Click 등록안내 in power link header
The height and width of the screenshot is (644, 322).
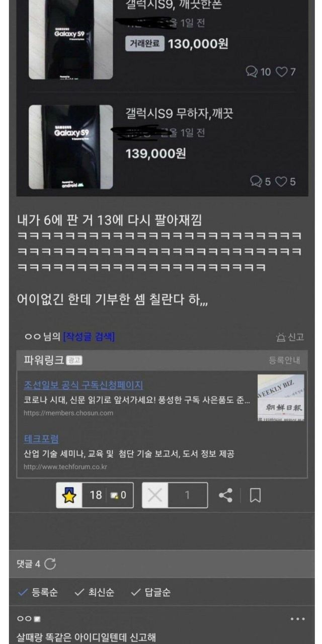(x=284, y=360)
